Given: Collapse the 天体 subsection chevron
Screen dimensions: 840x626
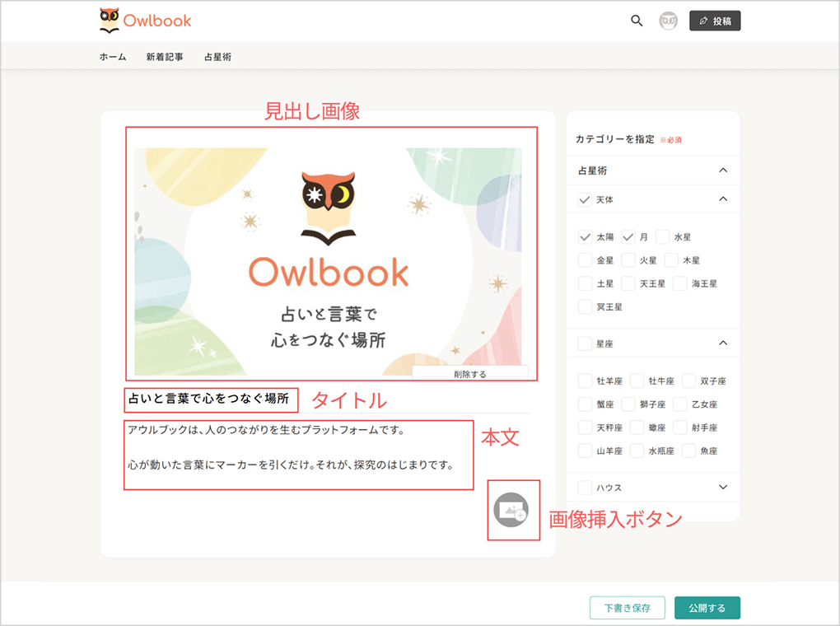Looking at the screenshot, I should pos(723,199).
